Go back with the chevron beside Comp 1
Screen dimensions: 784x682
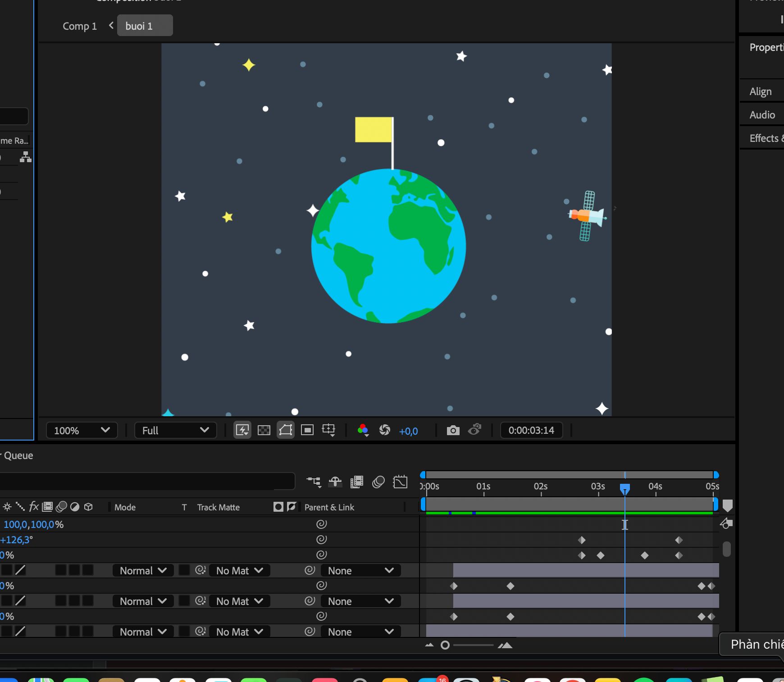(x=111, y=26)
